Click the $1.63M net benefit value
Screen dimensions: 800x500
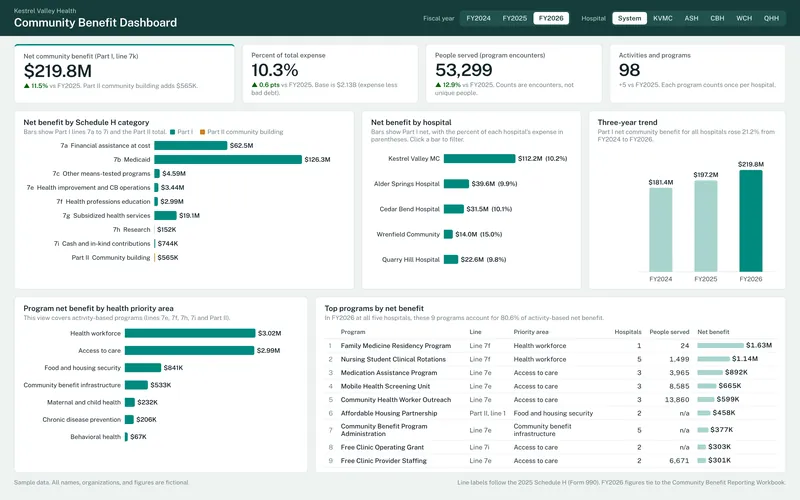[x=759, y=345]
